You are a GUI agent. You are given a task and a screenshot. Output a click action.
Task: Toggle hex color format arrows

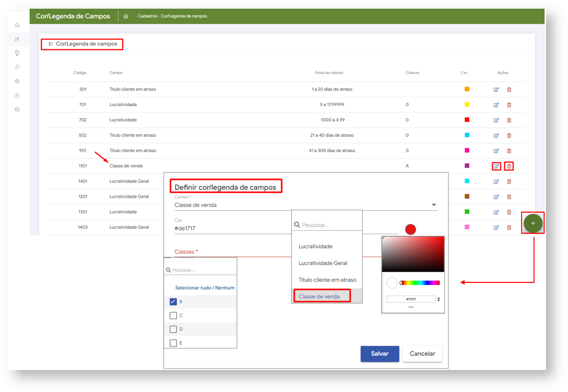(438, 299)
